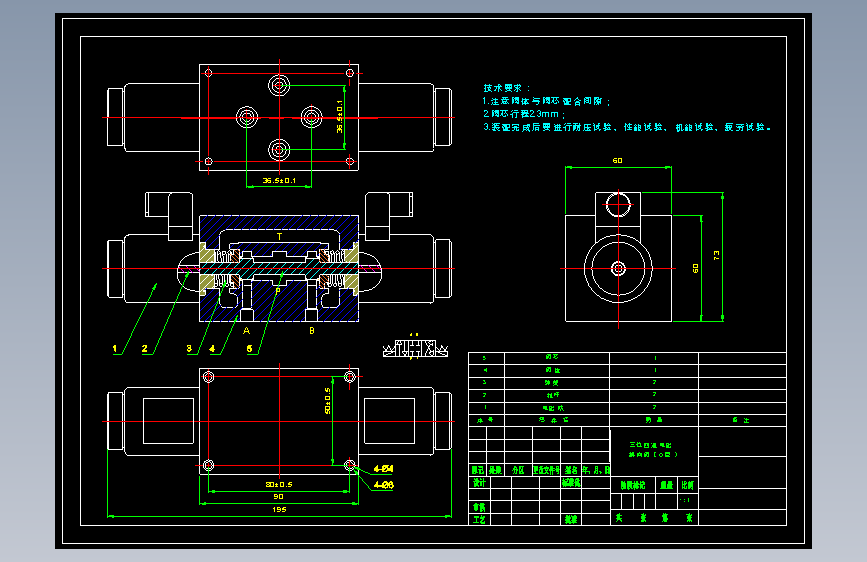867x562 pixels.
Task: Click part balloon number '4'
Action: pyautogui.click(x=212, y=348)
